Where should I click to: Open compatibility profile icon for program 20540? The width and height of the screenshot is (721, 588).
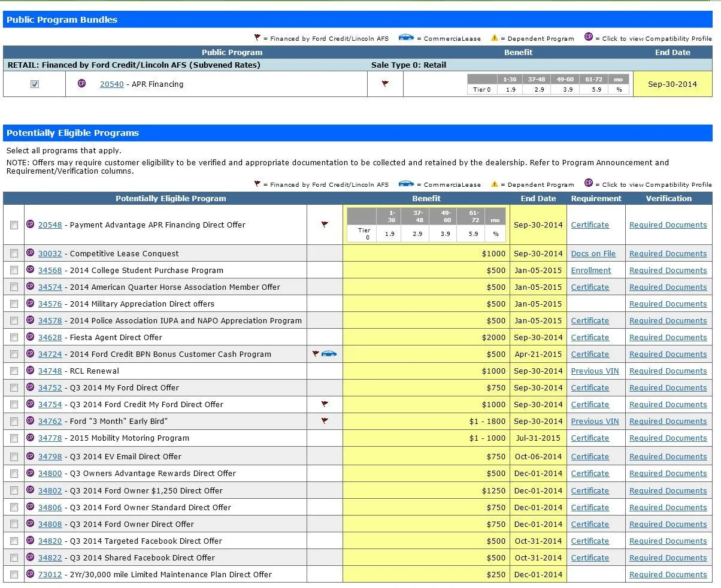(81, 83)
